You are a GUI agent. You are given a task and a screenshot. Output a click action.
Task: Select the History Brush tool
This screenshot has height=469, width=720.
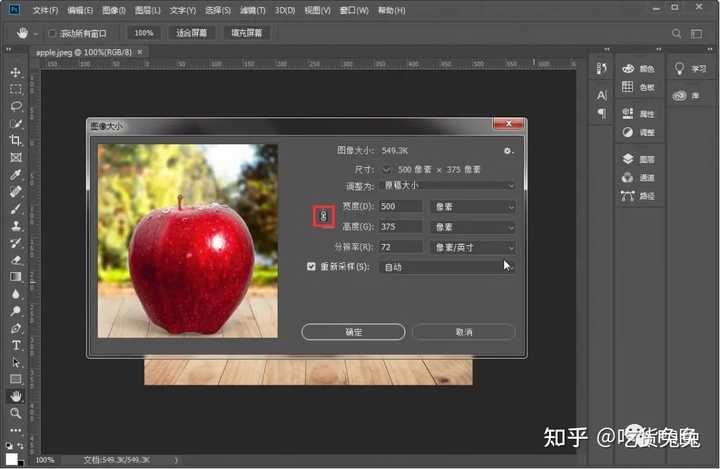pos(16,243)
